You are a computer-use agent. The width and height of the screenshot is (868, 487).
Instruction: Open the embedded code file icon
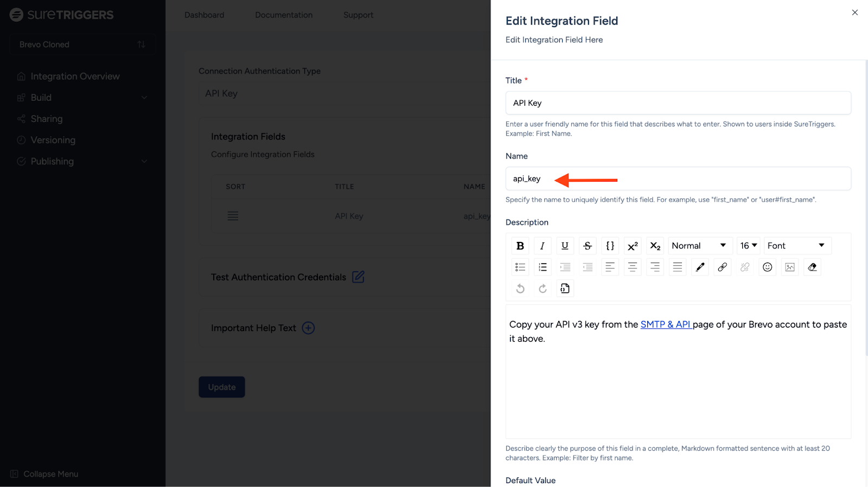point(565,289)
